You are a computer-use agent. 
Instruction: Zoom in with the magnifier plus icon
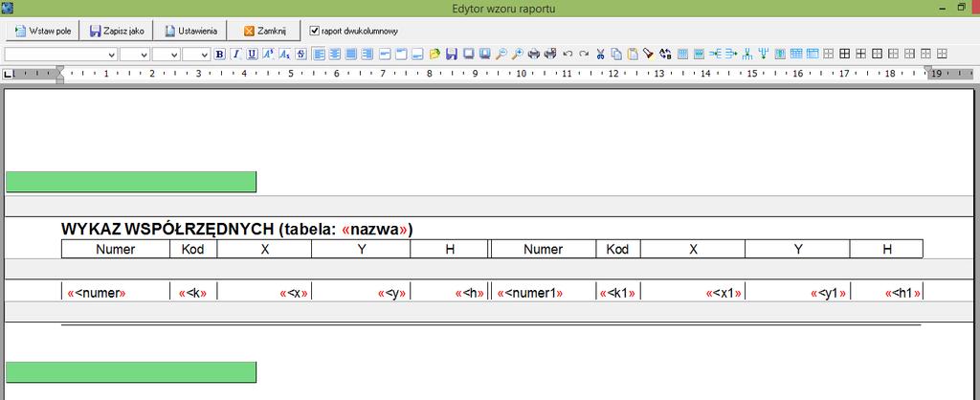pyautogui.click(x=517, y=54)
